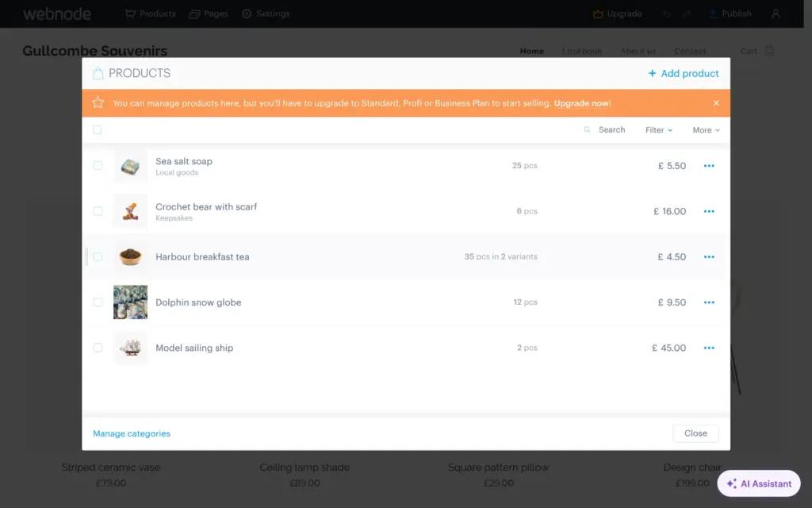Click the Crochet bear thumbnail

point(131,211)
